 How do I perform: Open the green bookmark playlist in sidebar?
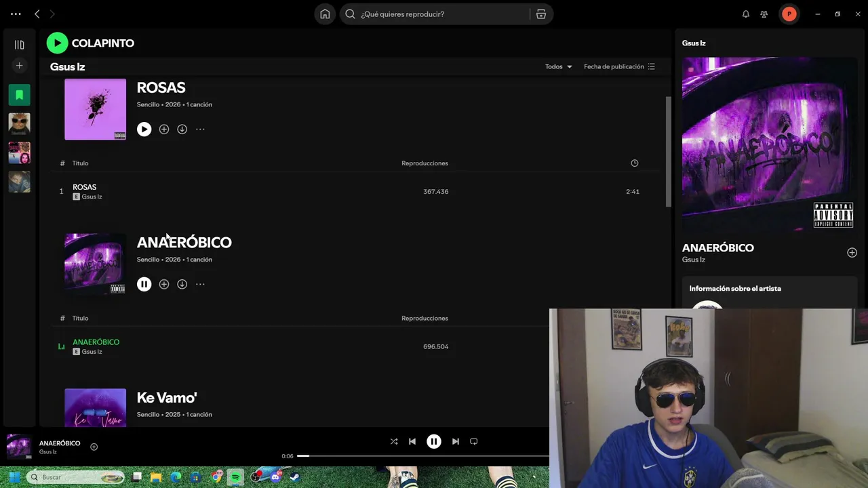(x=19, y=95)
